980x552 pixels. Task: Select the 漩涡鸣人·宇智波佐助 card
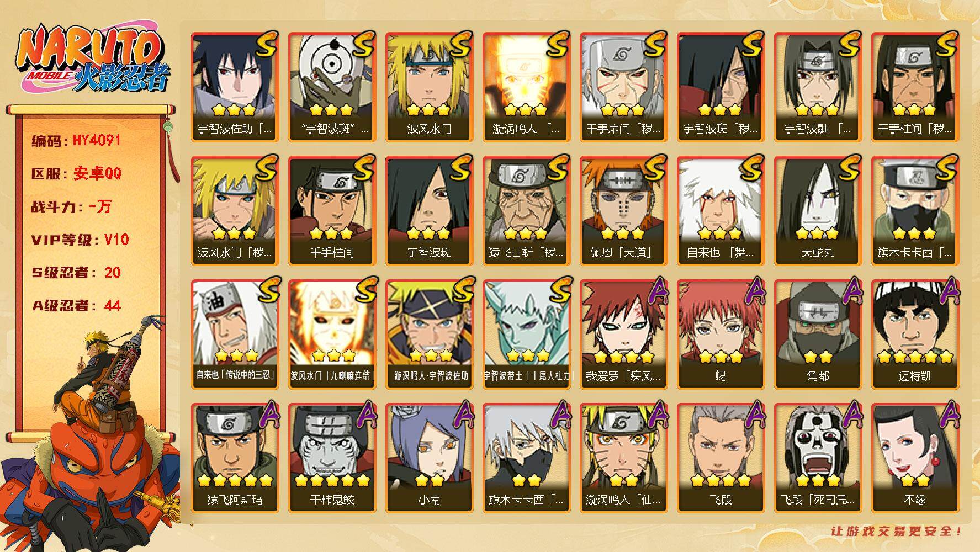(429, 334)
